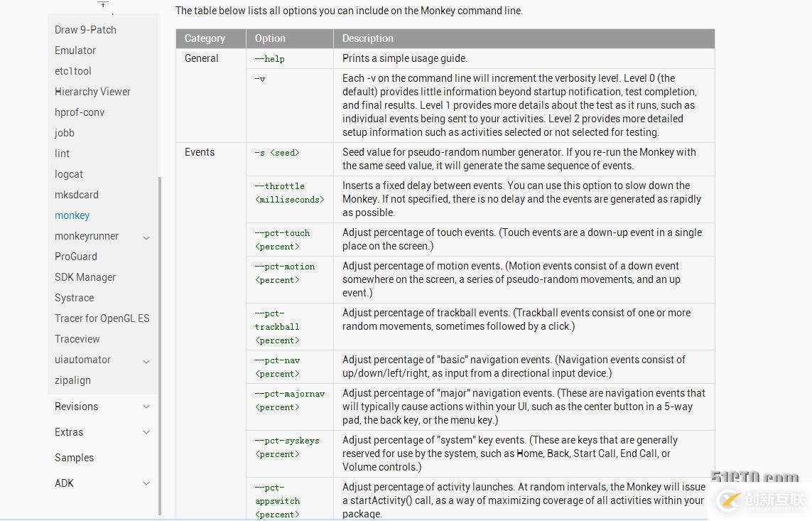
Task: Expand Extras section chevron
Action: [x=146, y=432]
